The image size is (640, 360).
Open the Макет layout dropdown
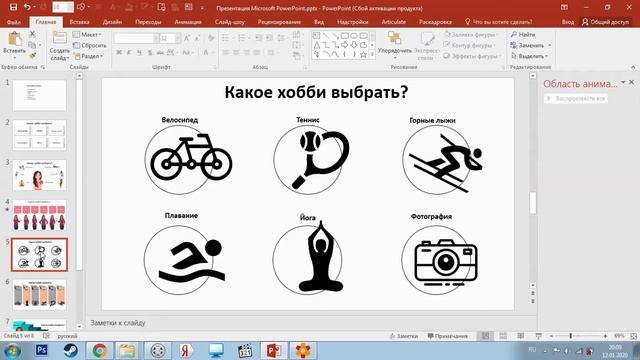[87, 35]
